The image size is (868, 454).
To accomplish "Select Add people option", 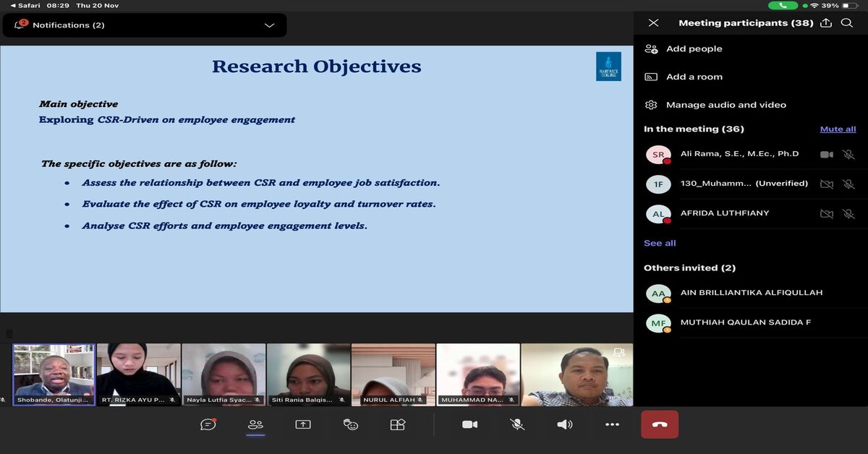I will [x=694, y=49].
